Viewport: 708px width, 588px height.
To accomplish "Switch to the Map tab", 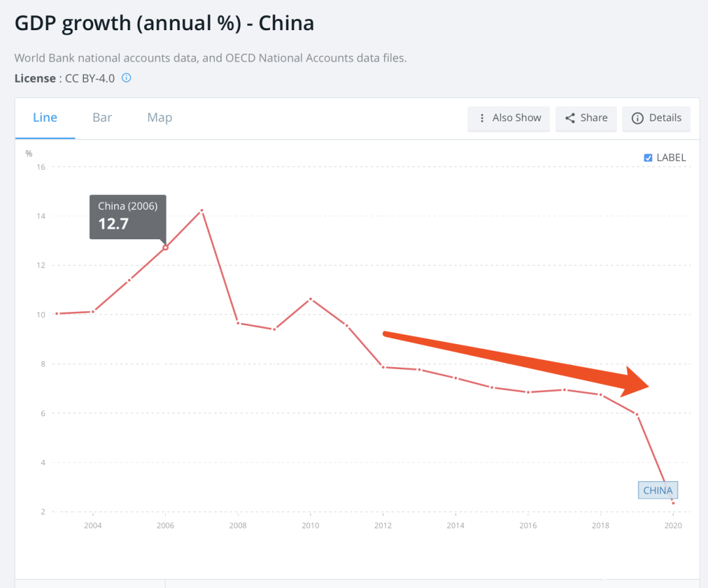I will pyautogui.click(x=159, y=118).
